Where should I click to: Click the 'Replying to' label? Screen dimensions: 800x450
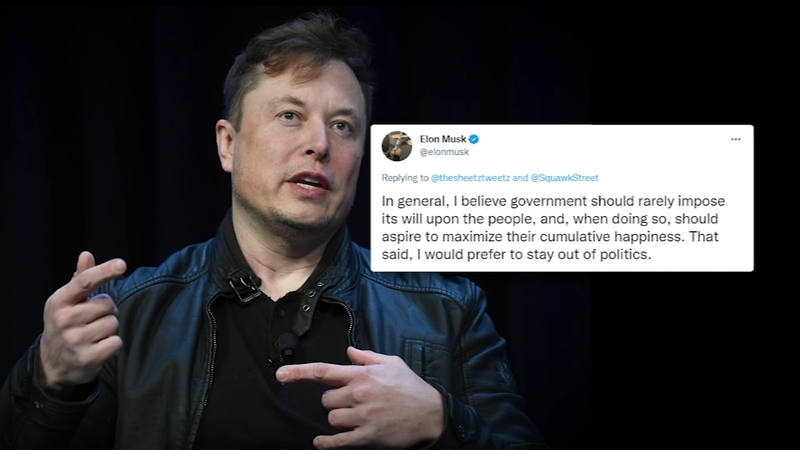[x=405, y=178]
